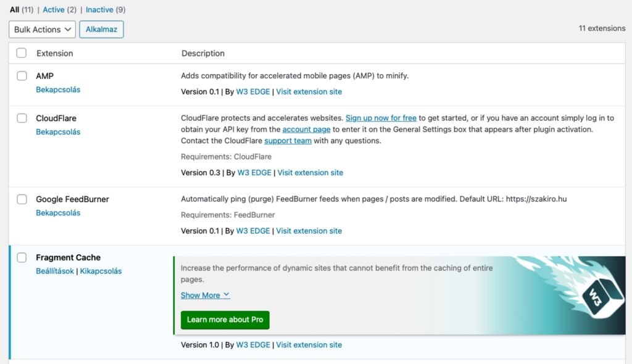Toggle the select-all extensions checkbox
Image resolution: width=632 pixels, height=364 pixels.
tap(22, 53)
